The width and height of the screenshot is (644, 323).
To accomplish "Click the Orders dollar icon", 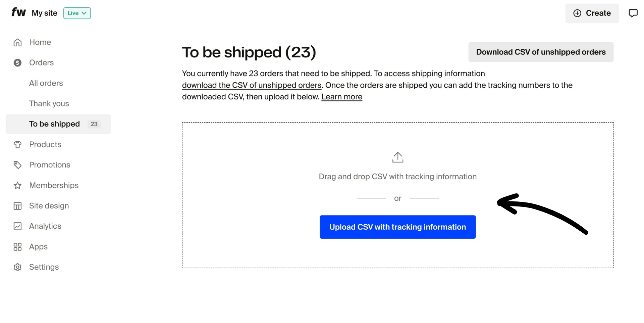I will point(17,62).
